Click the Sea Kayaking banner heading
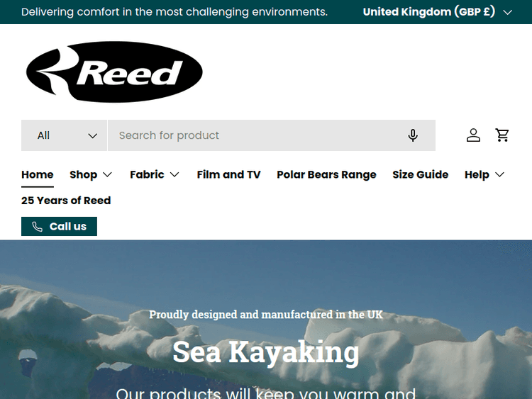This screenshot has width=532, height=399. tap(266, 352)
